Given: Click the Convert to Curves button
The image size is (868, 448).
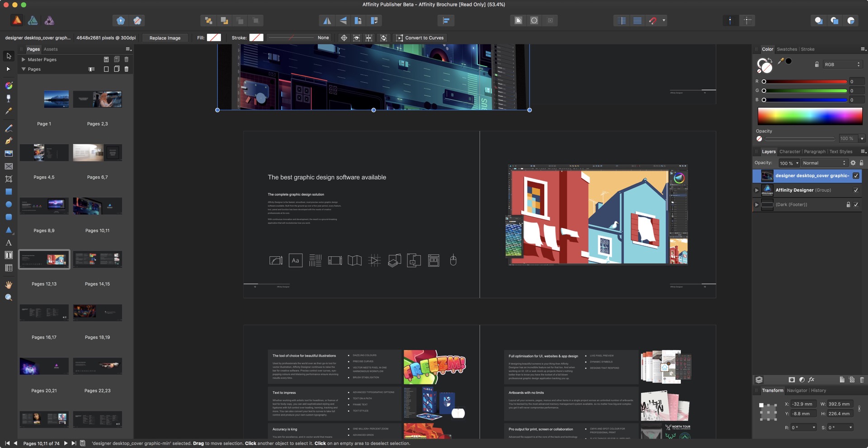Looking at the screenshot, I should (x=420, y=38).
